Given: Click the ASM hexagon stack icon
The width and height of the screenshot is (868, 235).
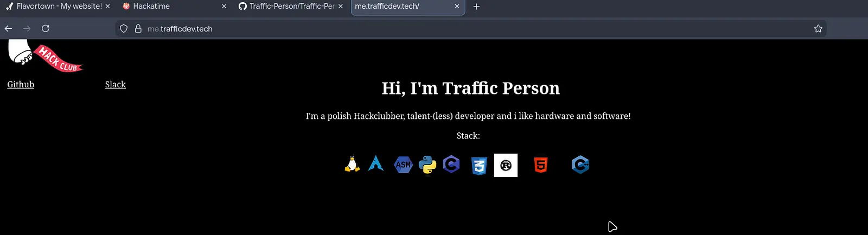Looking at the screenshot, I should tap(403, 164).
